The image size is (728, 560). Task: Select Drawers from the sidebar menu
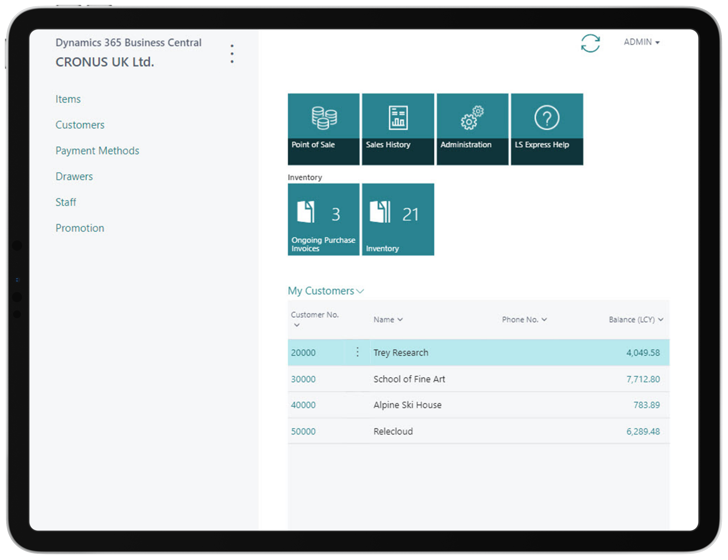click(x=74, y=177)
